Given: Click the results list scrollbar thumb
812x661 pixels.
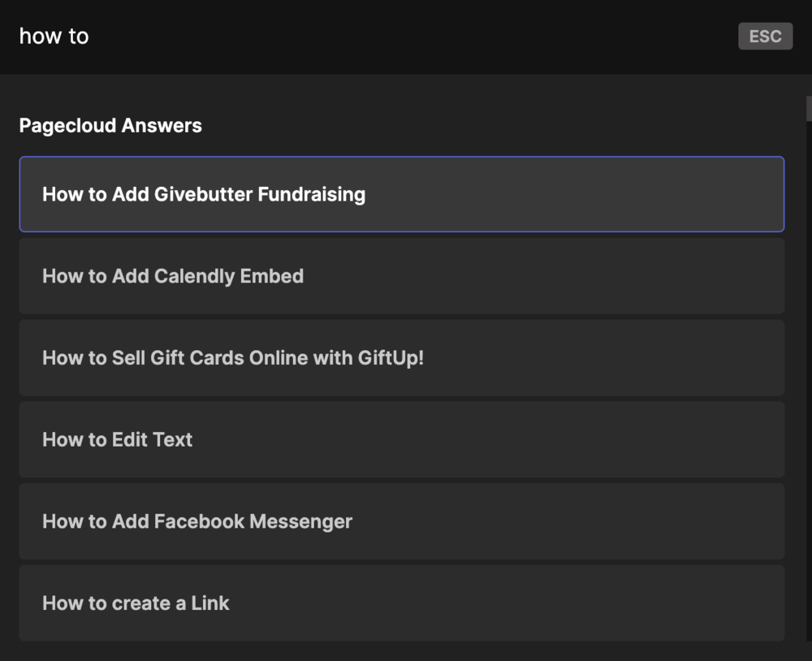Looking at the screenshot, I should 809,109.
